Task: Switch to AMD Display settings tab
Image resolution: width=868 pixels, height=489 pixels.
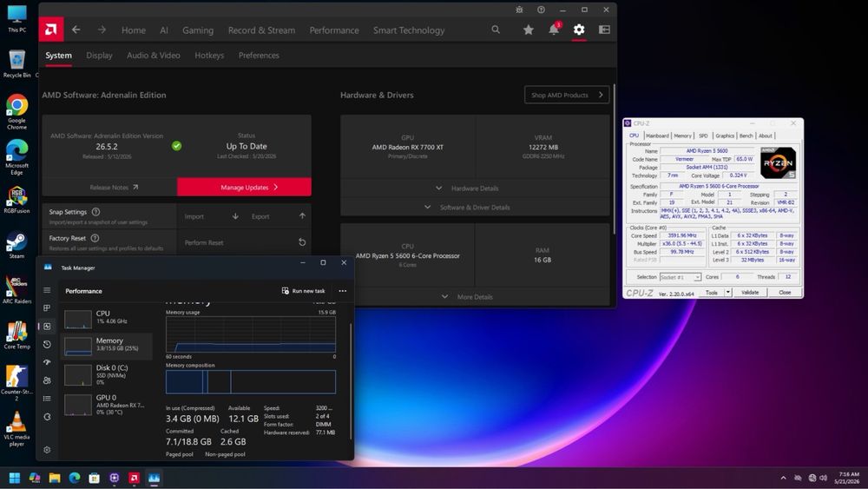Action: (x=99, y=56)
